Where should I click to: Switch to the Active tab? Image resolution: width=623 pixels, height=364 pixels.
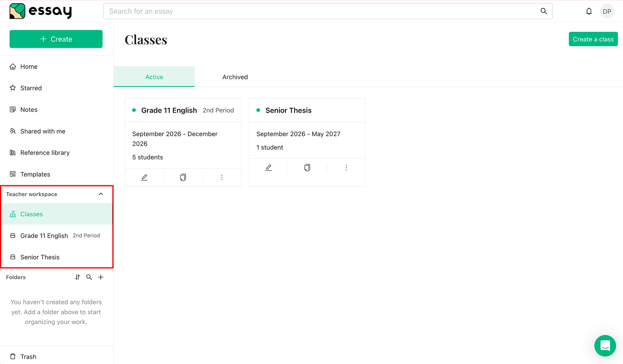(x=154, y=77)
